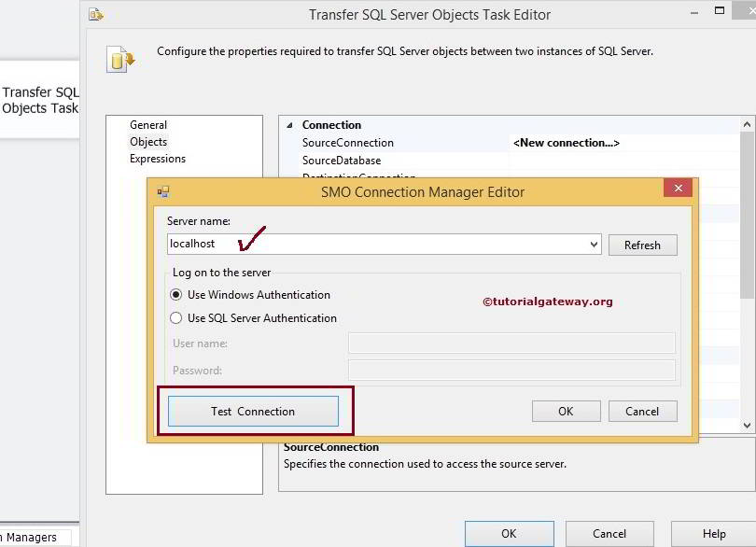This screenshot has height=547, width=756.
Task: Confirm the connection with OK
Action: point(566,411)
